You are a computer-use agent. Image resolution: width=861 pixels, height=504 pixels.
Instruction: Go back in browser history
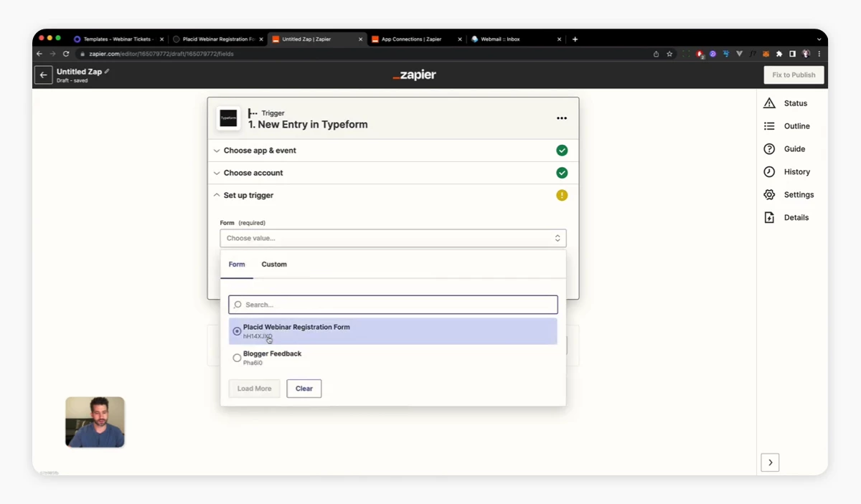(39, 54)
